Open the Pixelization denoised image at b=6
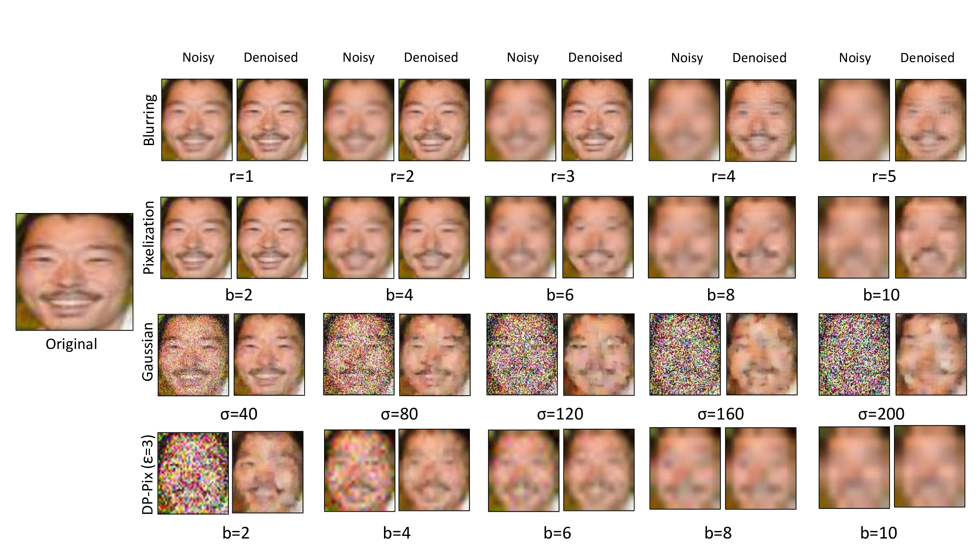 pyautogui.click(x=598, y=237)
